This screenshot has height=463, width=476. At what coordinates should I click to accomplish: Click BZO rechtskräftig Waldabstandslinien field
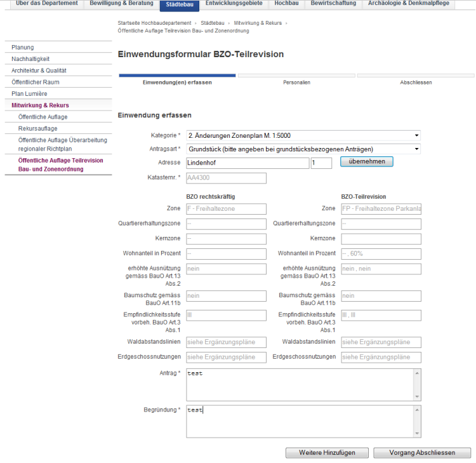226,342
